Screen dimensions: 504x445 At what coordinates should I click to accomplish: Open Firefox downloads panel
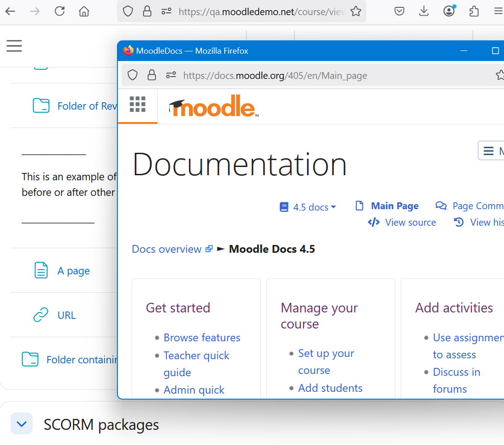click(x=424, y=11)
